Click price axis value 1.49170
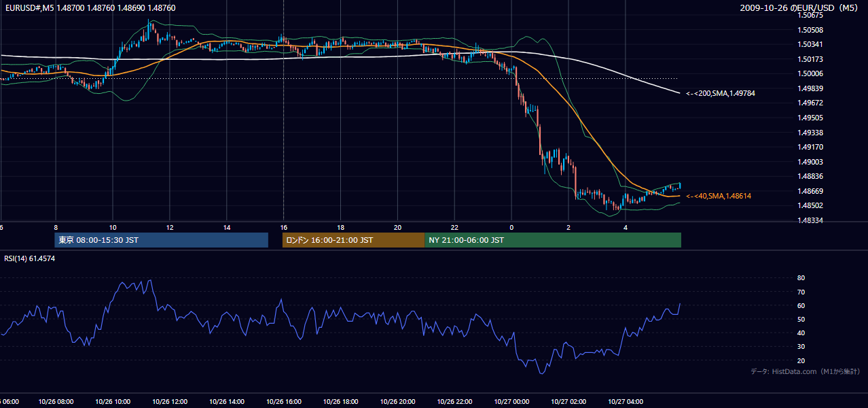The image size is (868, 408). pos(810,147)
